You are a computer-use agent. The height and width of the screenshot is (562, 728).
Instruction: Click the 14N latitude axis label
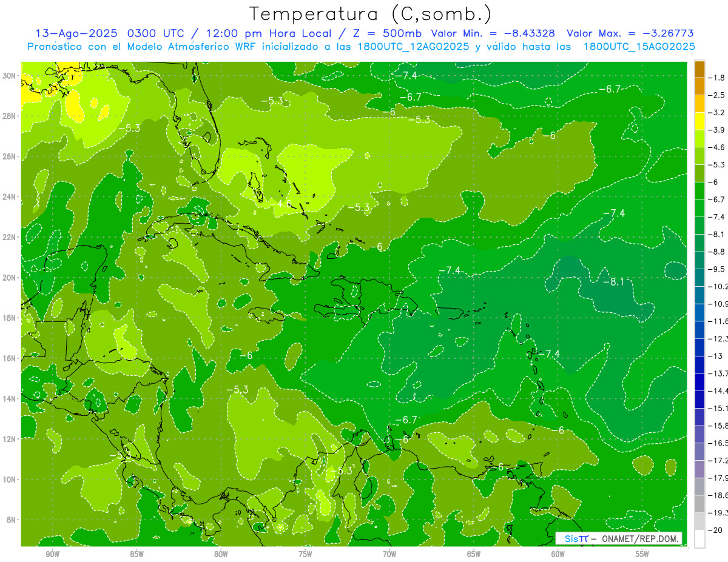(x=10, y=399)
